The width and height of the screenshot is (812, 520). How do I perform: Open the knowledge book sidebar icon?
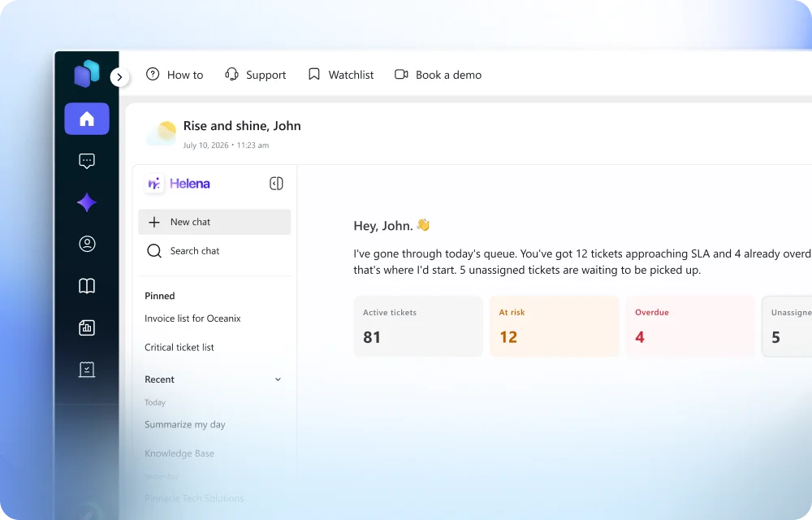(x=87, y=285)
